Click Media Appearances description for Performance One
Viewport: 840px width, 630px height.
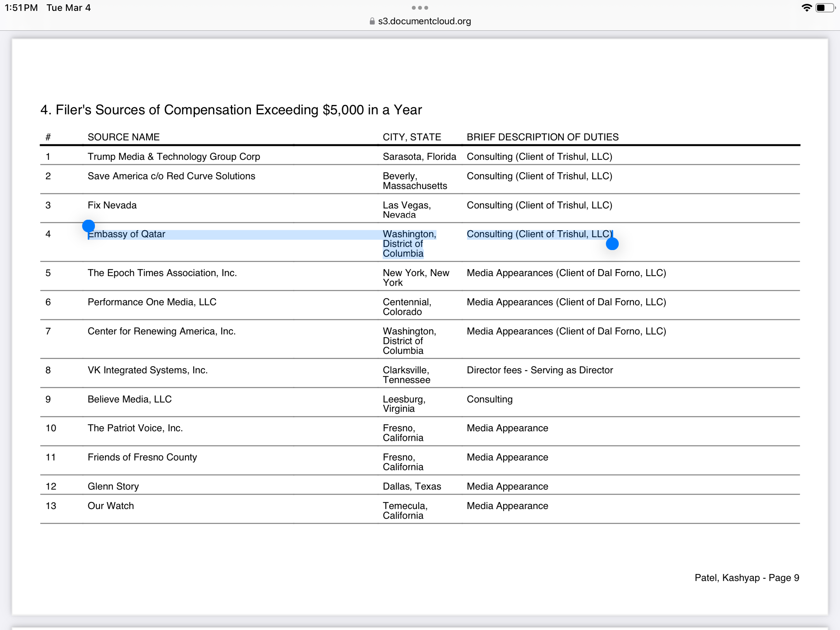pos(566,302)
